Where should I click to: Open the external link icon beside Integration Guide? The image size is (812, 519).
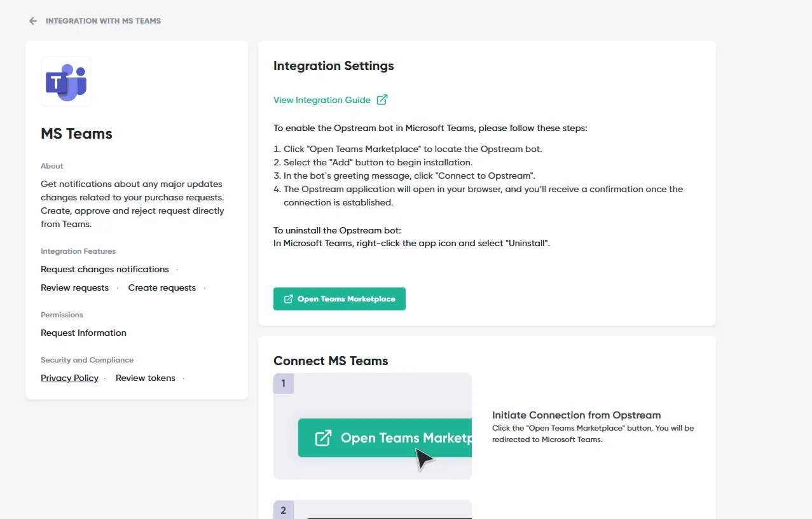tap(382, 100)
